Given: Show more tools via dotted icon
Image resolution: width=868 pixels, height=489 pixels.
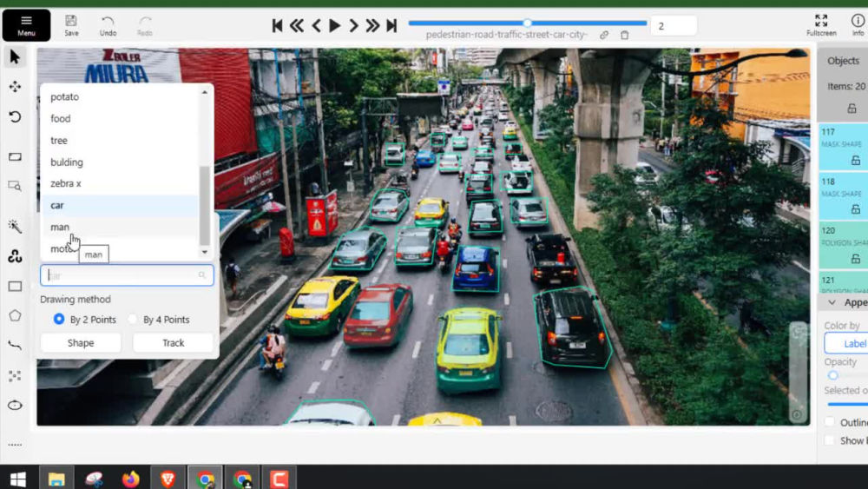Looking at the screenshot, I should (15, 445).
